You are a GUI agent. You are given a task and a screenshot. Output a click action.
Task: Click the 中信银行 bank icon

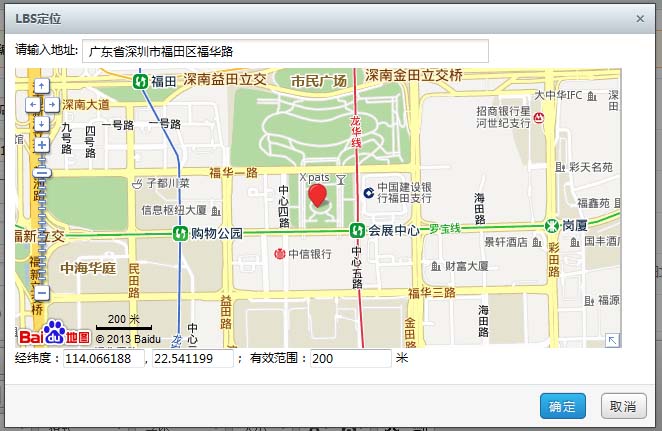tap(279, 254)
